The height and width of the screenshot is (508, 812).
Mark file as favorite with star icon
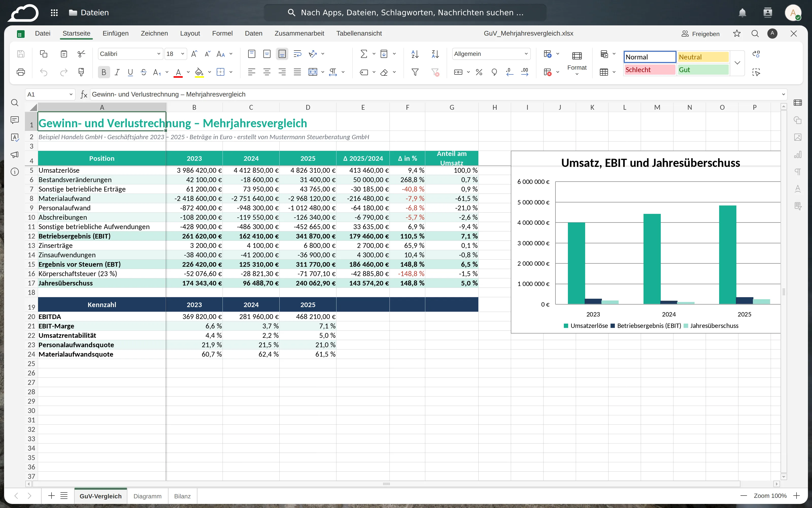[x=737, y=33]
